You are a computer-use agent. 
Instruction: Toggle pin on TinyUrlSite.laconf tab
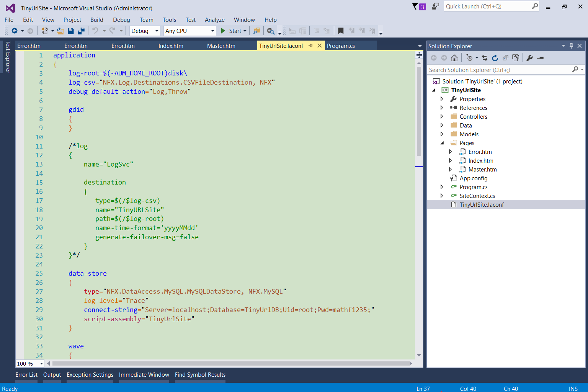coord(310,46)
